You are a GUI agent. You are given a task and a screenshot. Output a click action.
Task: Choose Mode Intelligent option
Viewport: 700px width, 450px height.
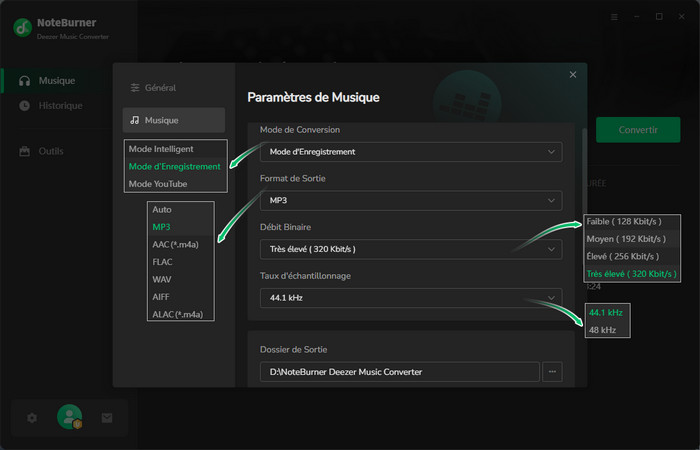[175, 149]
